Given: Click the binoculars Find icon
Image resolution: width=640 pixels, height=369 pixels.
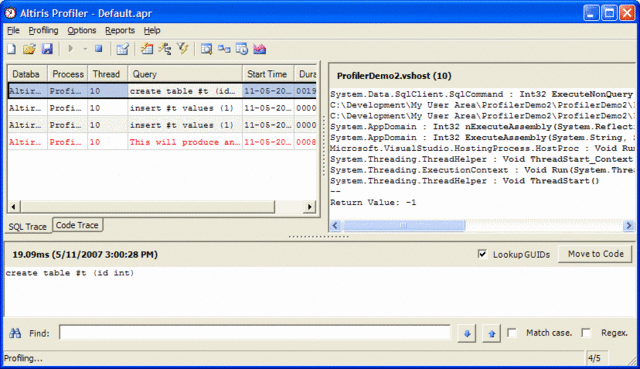Looking at the screenshot, I should 15,333.
